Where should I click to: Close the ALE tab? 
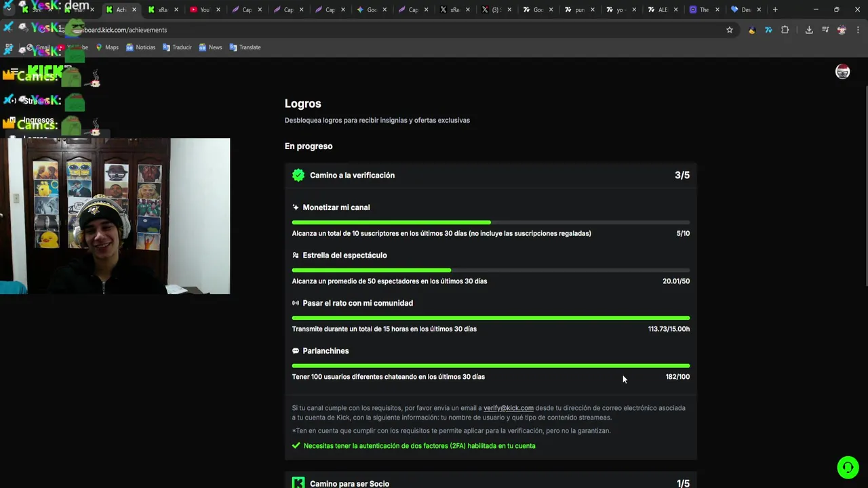[676, 9]
